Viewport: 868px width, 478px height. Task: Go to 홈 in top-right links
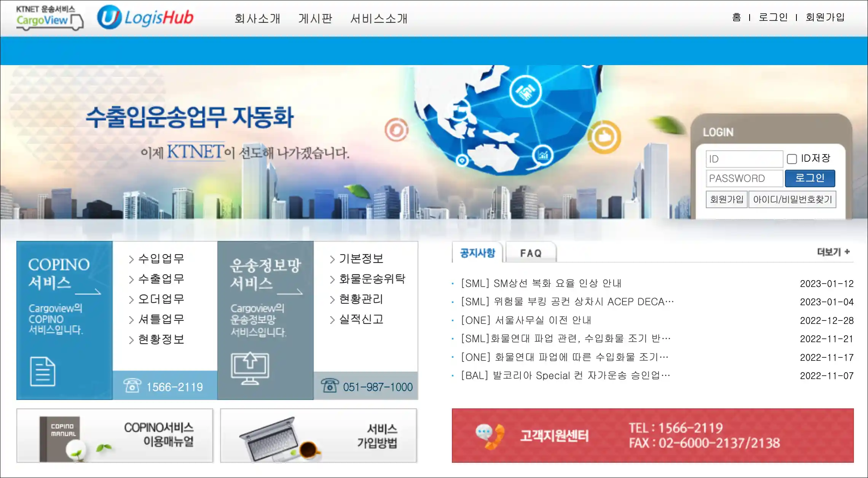pos(736,17)
